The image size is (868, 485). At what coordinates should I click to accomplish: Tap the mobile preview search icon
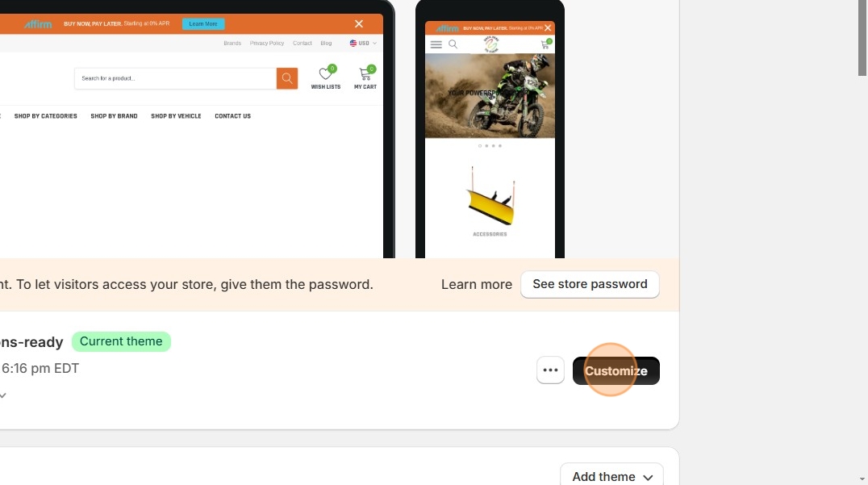coord(453,44)
